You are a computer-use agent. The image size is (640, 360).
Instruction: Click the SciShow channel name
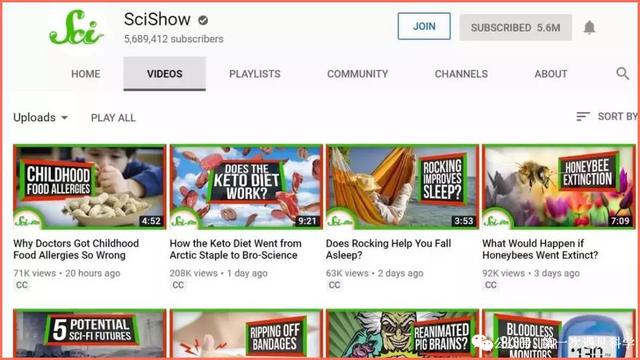[x=157, y=19]
